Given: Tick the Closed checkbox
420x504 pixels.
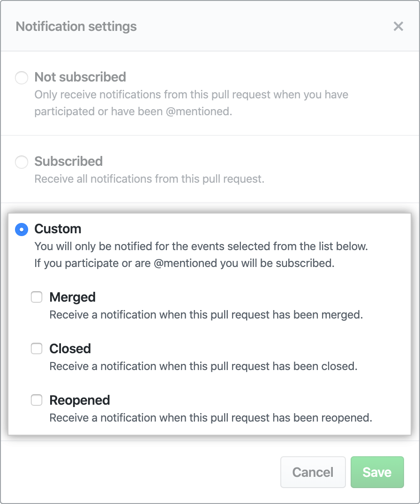Looking at the screenshot, I should [x=37, y=348].
